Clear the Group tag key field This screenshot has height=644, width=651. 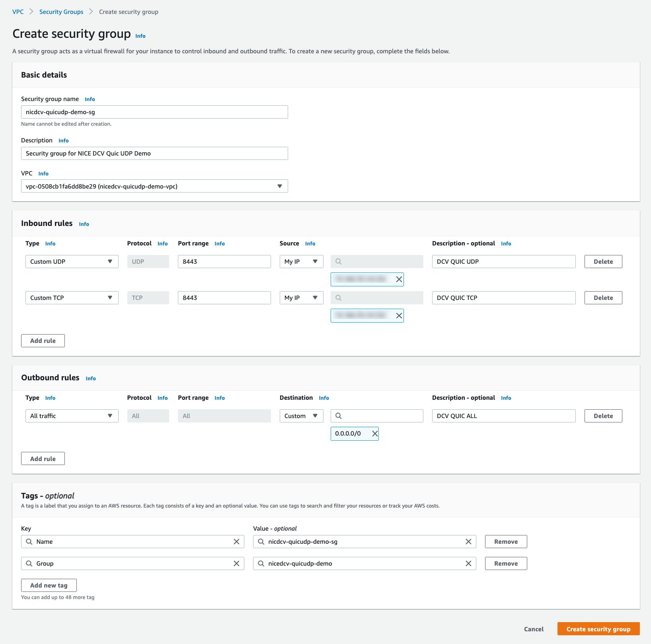(236, 564)
